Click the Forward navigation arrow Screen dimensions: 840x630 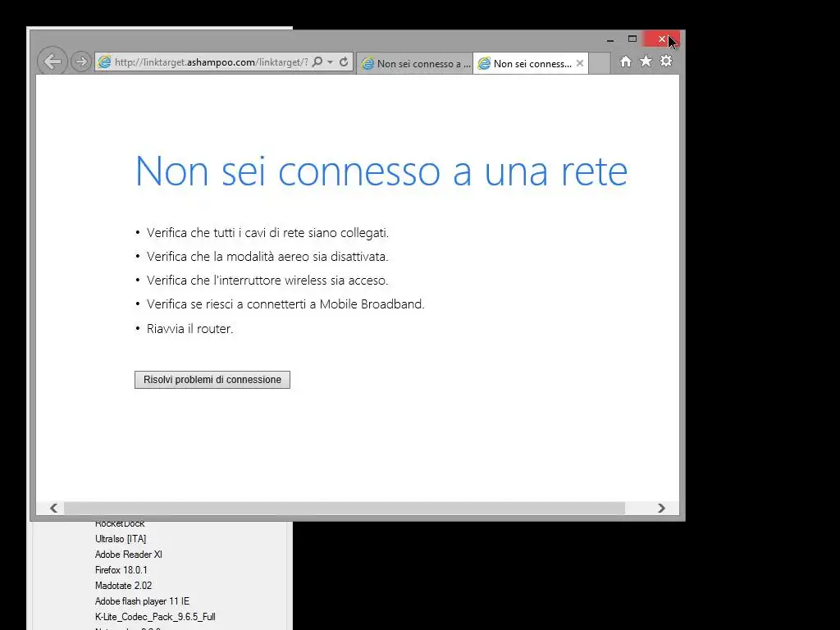[81, 62]
